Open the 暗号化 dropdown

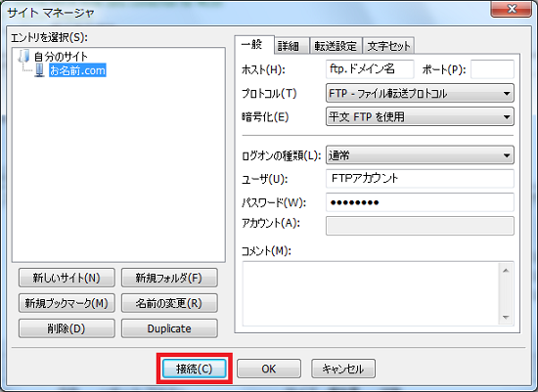coord(420,116)
